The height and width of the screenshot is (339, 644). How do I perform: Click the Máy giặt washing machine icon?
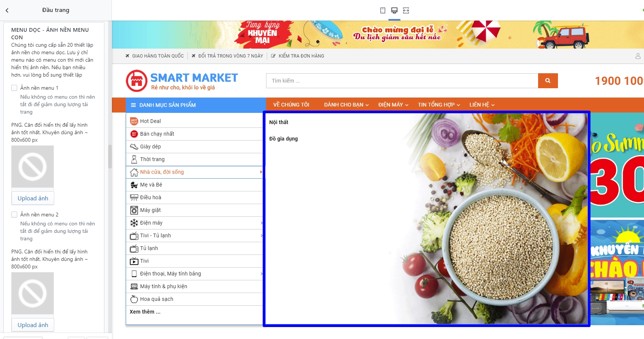[x=134, y=210]
